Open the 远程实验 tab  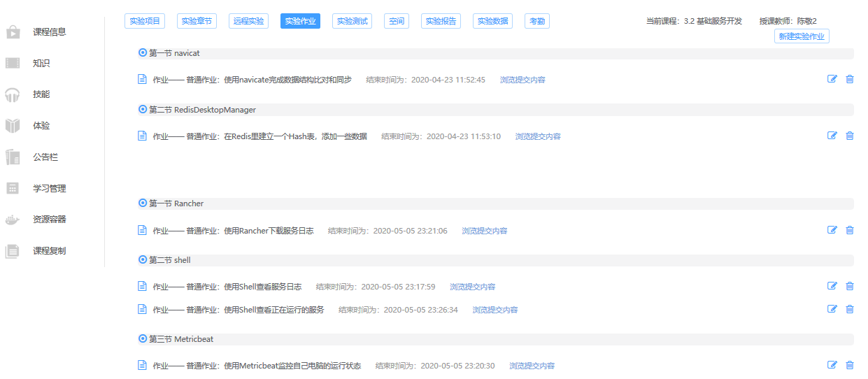(248, 21)
